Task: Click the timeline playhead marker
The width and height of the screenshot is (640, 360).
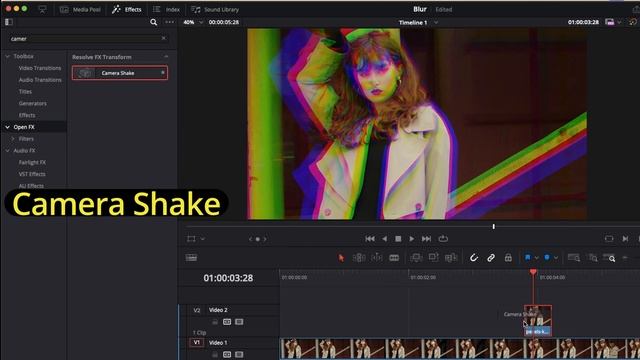Action: [x=533, y=272]
